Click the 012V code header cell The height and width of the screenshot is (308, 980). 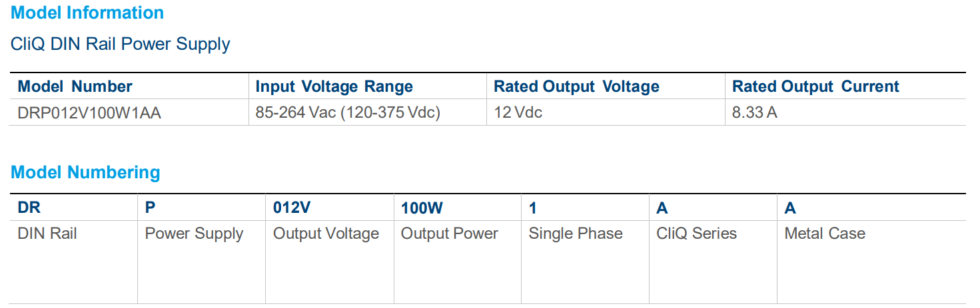(292, 208)
